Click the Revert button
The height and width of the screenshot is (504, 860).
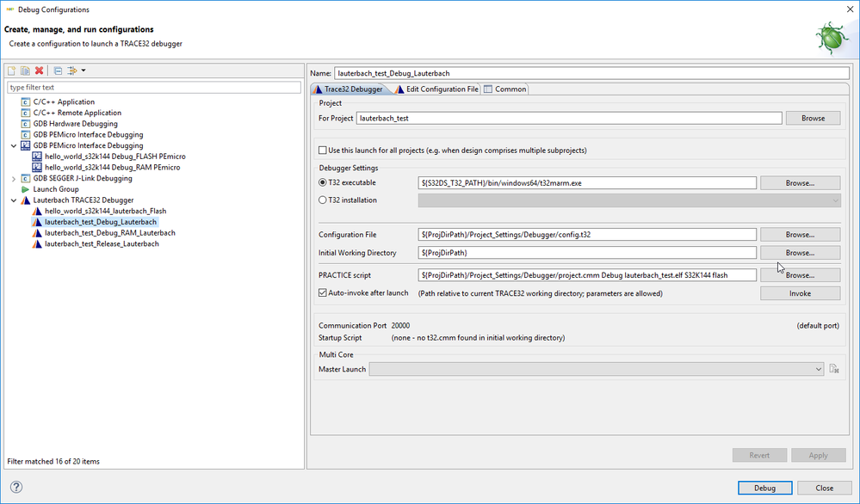pyautogui.click(x=759, y=455)
